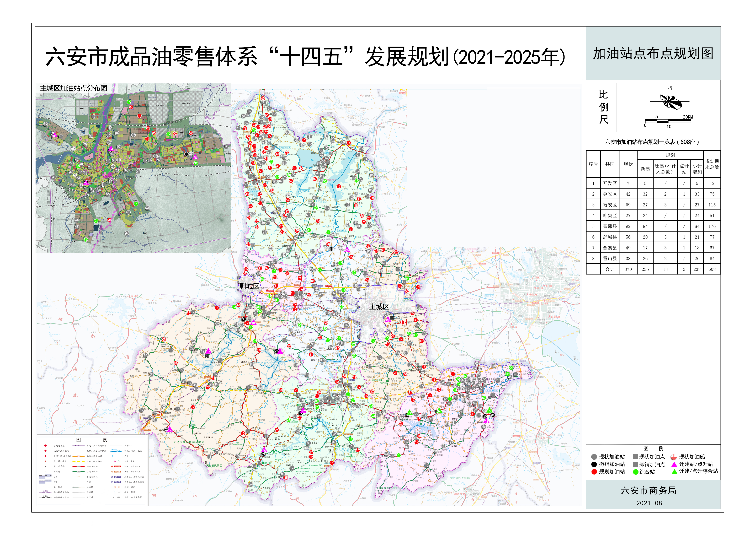Click the 主城区加油站点分布图 inset map
Image resolution: width=756 pixels, height=535 pixels.
point(133,168)
